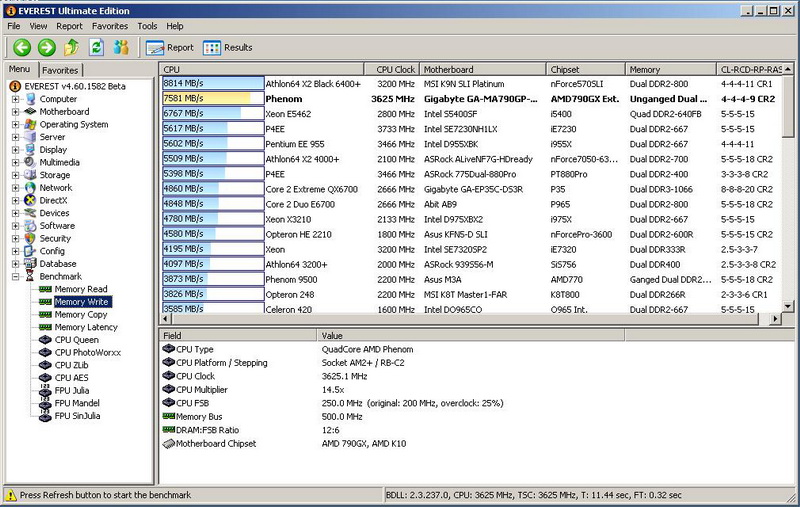800x507 pixels.
Task: Click the Benchmark hourglass icon
Action: (x=31, y=276)
